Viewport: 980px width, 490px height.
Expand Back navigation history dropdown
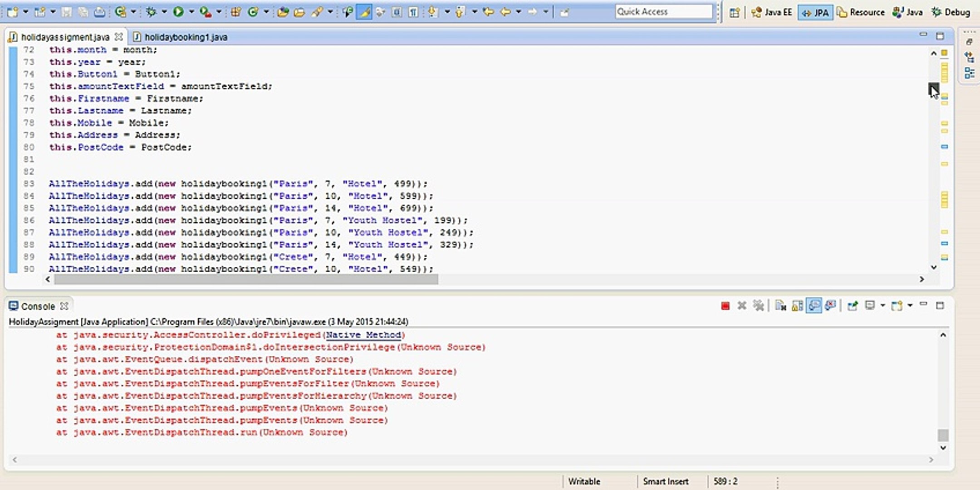[519, 12]
